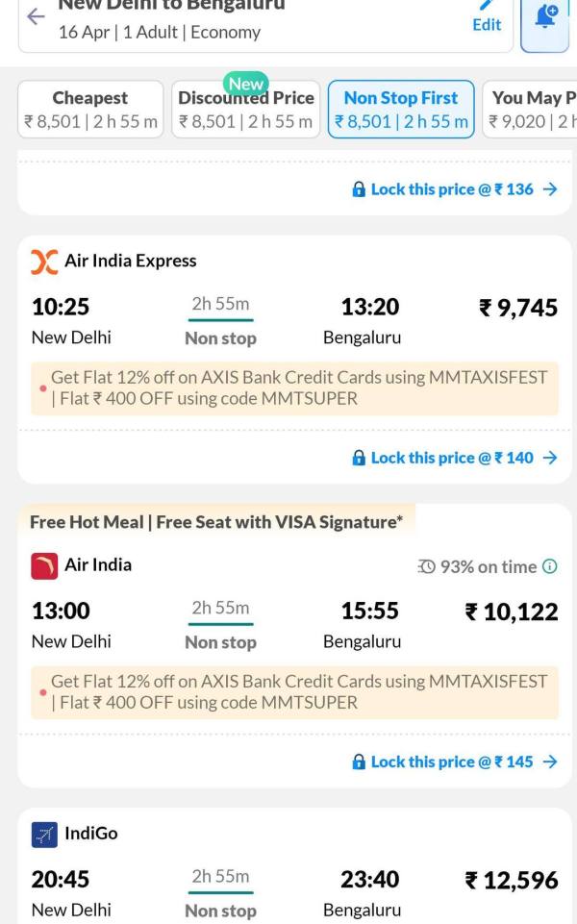This screenshot has height=924, width=577.
Task: Choose the 20:45 IndiGo flight
Action: 288,892
